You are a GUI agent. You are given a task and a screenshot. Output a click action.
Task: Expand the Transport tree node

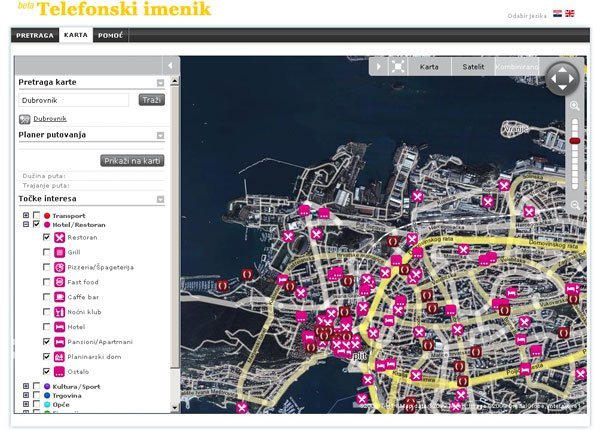pos(26,215)
